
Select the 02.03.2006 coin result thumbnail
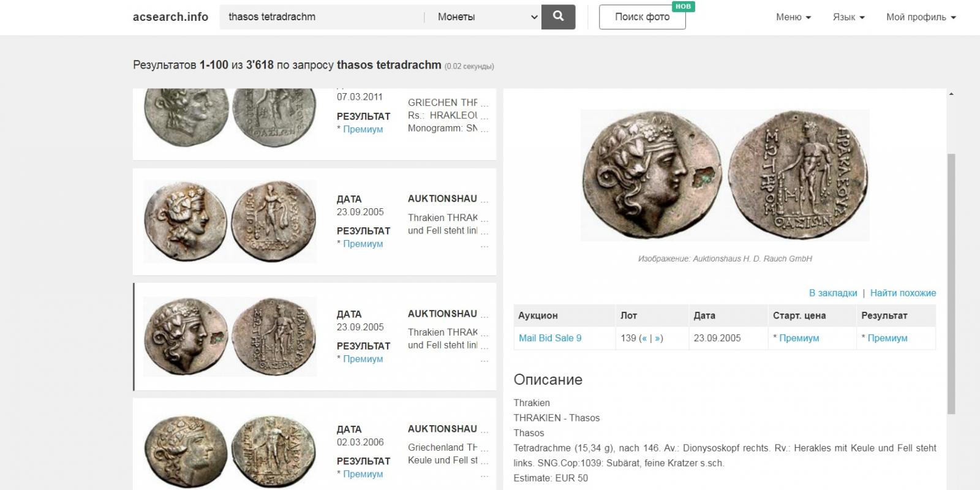pyautogui.click(x=230, y=452)
